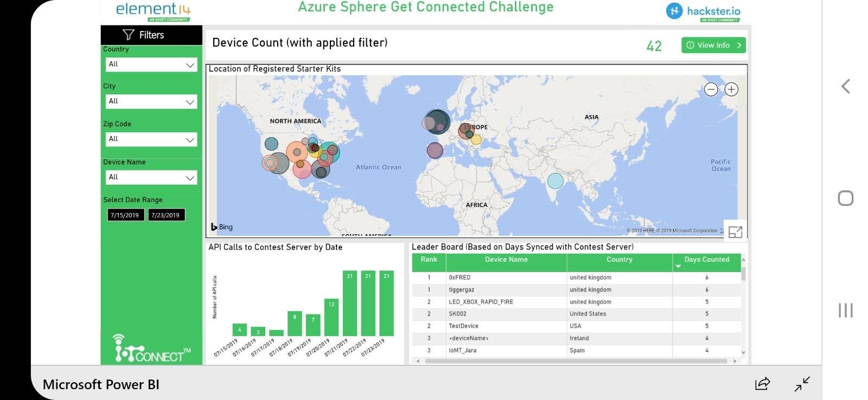This screenshot has width=868, height=400.
Task: Click the funnel Filters icon
Action: pyautogui.click(x=129, y=35)
